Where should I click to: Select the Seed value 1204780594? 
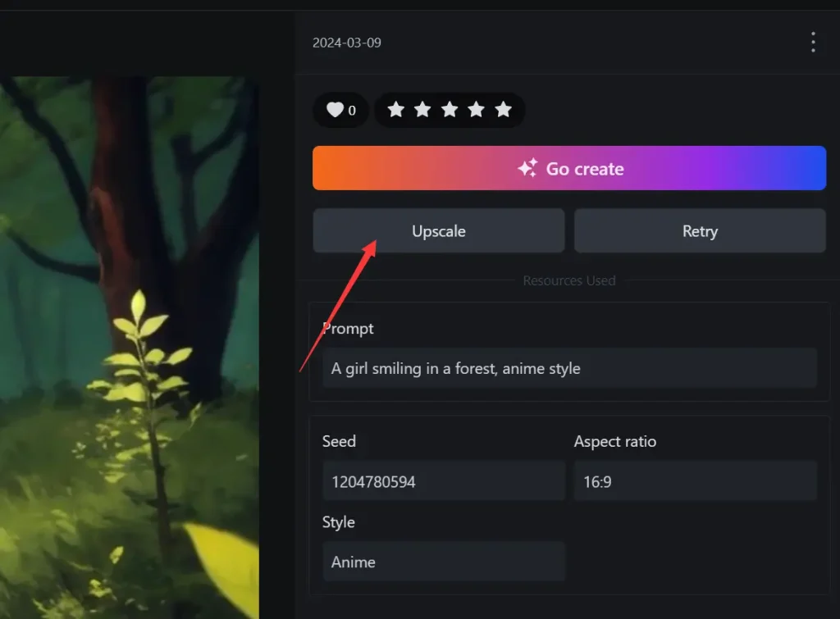pos(443,481)
